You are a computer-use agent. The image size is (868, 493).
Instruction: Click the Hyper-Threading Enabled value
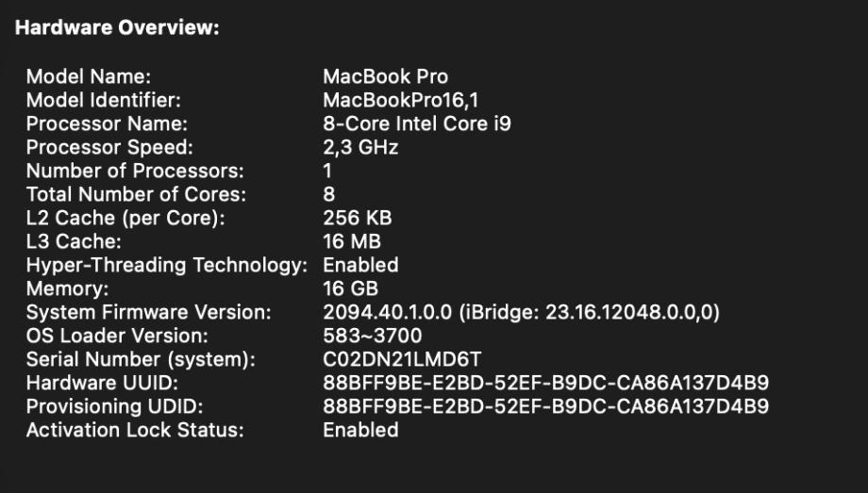[360, 265]
